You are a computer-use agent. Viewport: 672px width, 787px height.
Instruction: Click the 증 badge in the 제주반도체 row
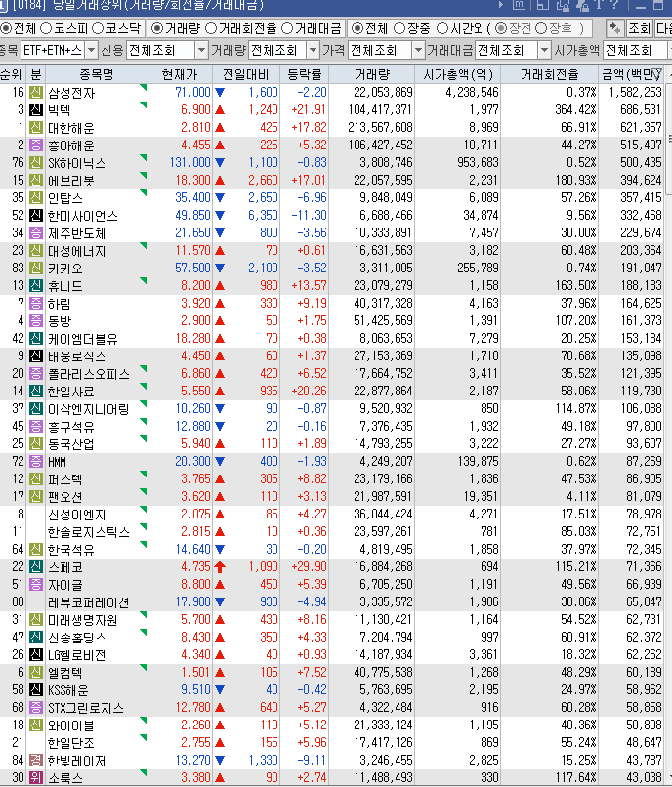[x=36, y=233]
